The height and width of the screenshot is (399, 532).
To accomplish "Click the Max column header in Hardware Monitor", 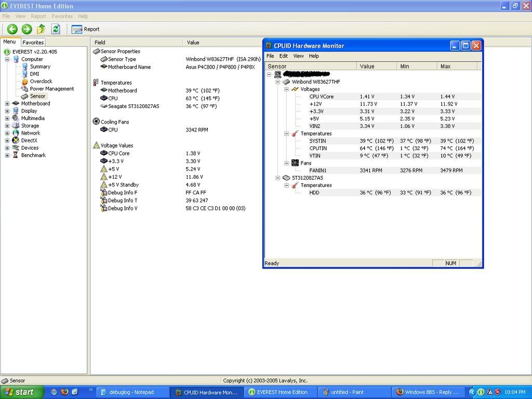I will (x=457, y=66).
